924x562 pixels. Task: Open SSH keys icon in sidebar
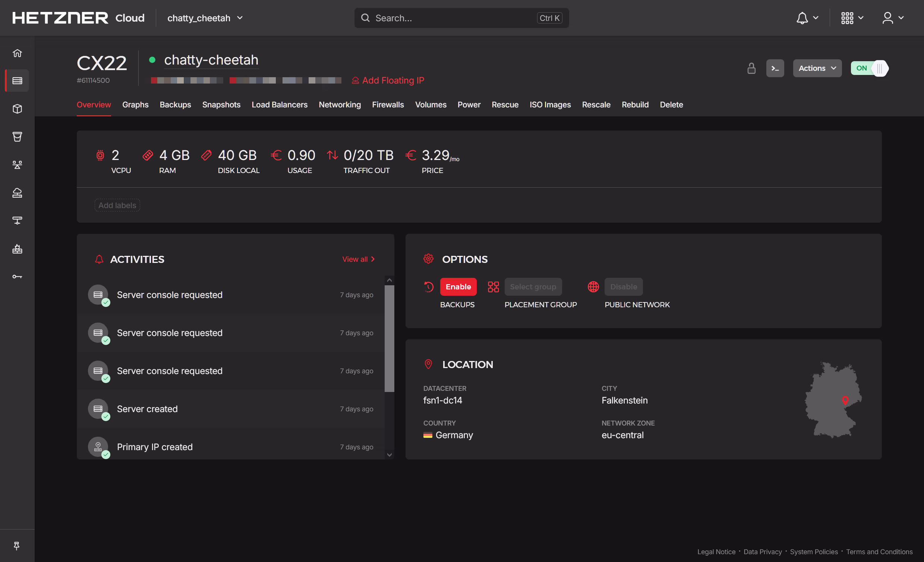click(17, 277)
